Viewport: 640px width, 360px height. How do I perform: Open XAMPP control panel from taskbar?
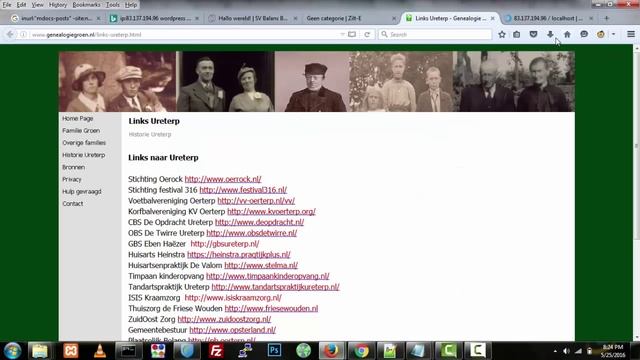(x=71, y=351)
